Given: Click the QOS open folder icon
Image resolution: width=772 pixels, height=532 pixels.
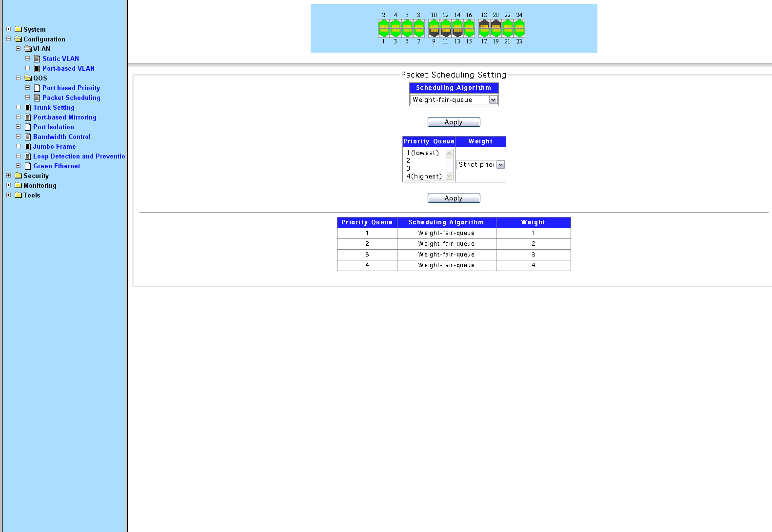Looking at the screenshot, I should [x=28, y=78].
